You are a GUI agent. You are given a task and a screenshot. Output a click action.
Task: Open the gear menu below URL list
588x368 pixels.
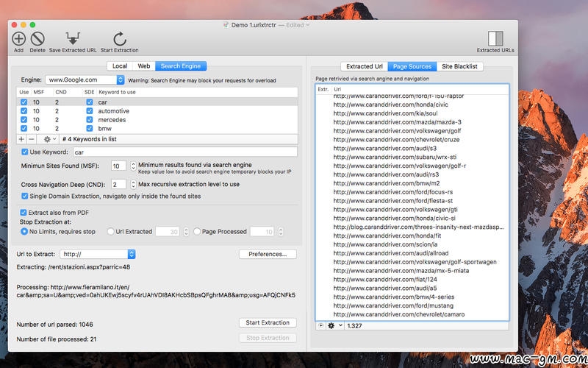335,325
